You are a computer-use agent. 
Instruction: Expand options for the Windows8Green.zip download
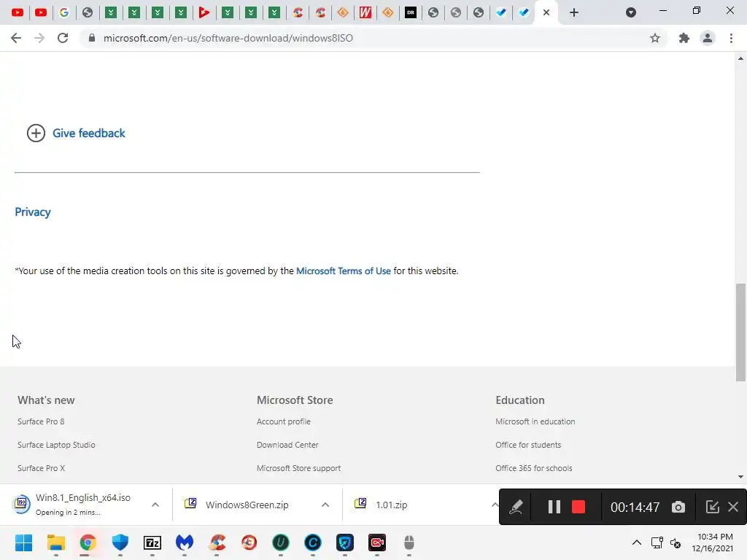tap(325, 505)
